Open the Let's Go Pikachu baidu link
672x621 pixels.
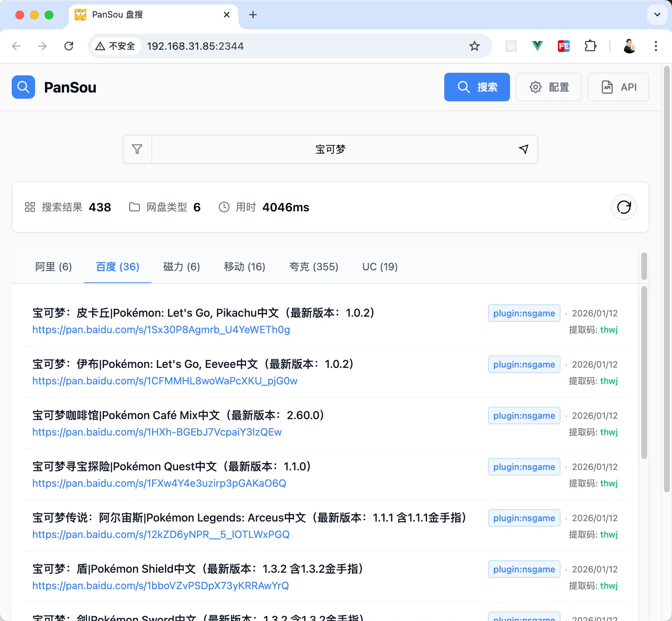pos(161,330)
